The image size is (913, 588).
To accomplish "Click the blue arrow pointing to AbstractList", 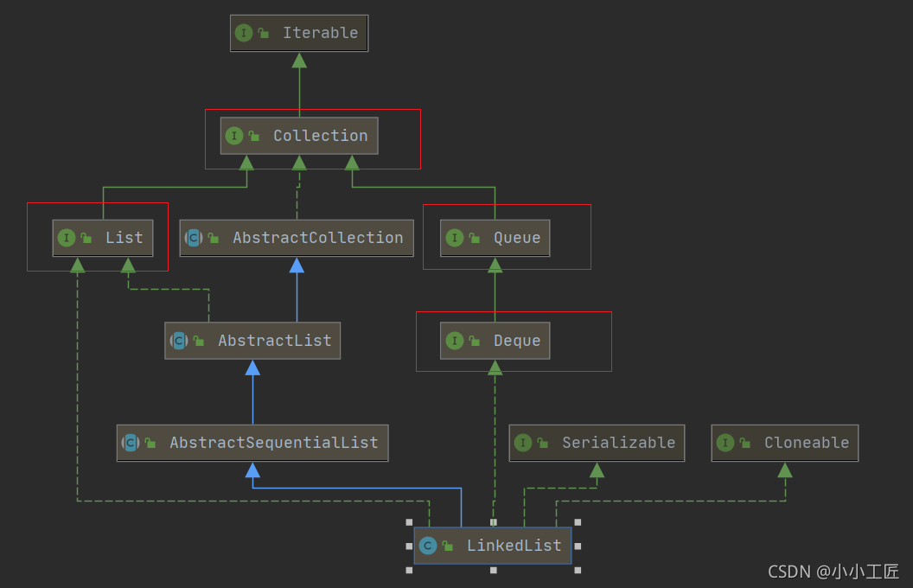I will [252, 368].
